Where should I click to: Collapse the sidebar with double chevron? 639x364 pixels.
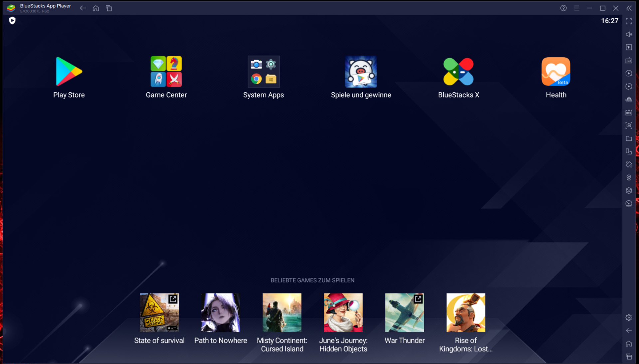[629, 8]
